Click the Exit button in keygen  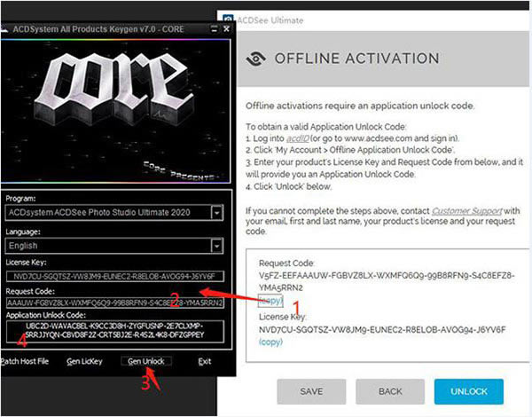[205, 361]
